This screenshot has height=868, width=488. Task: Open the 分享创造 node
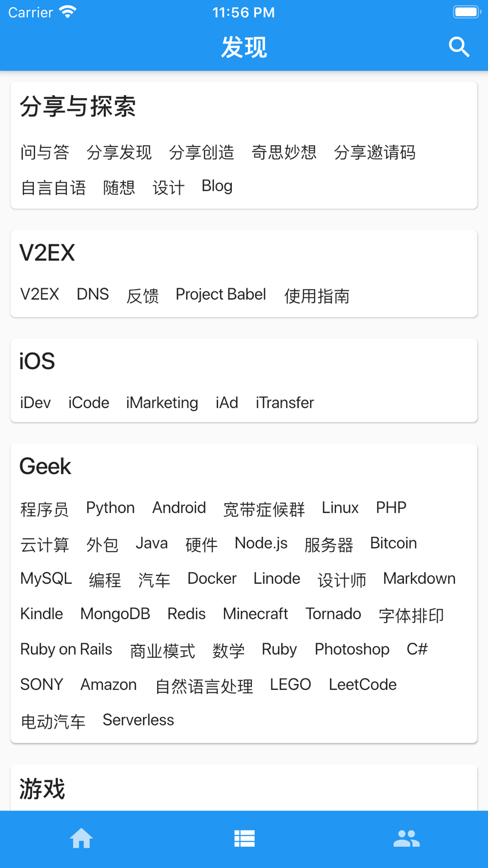(202, 152)
